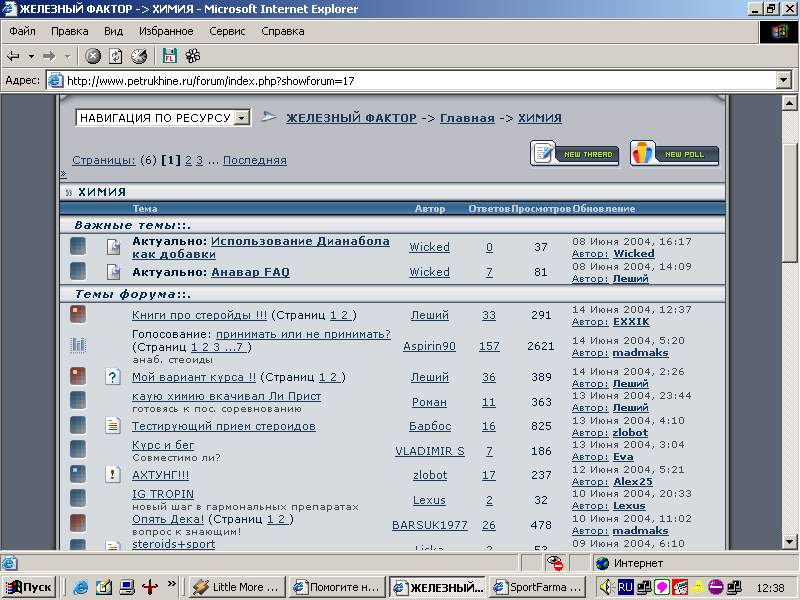Click the FL floppy disk toolbar icon
The image size is (800, 600).
tap(170, 56)
